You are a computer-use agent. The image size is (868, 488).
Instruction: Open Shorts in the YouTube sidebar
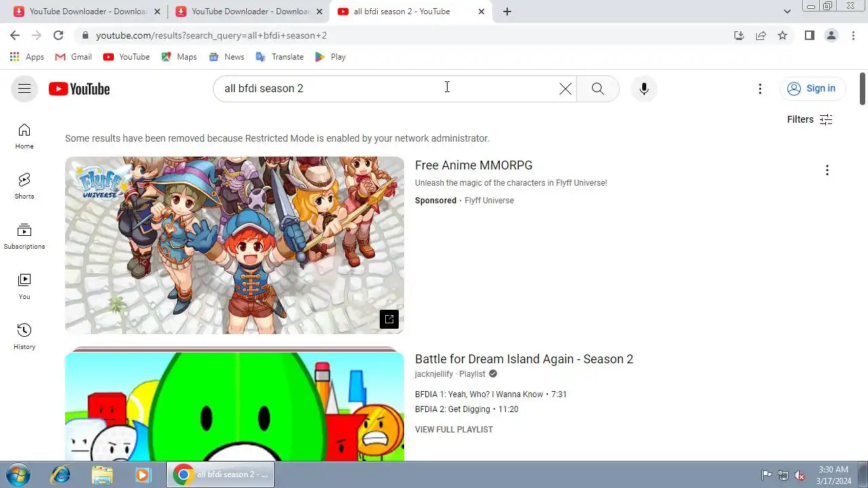tap(24, 186)
